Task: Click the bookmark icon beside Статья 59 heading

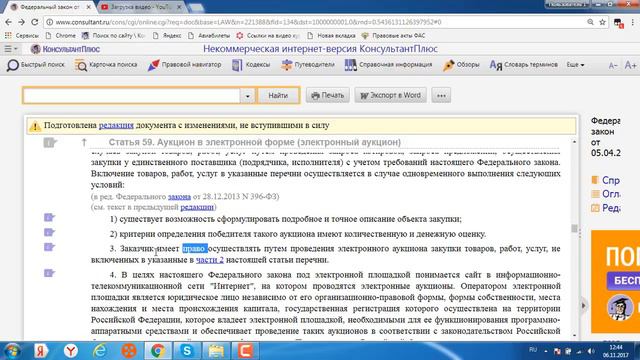Action: [50, 142]
